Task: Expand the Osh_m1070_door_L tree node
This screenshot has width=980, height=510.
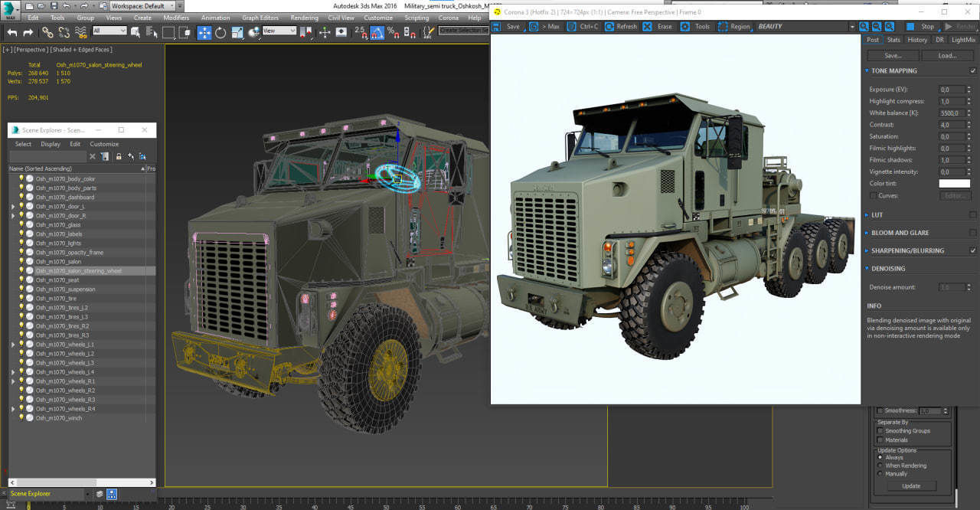Action: point(12,206)
